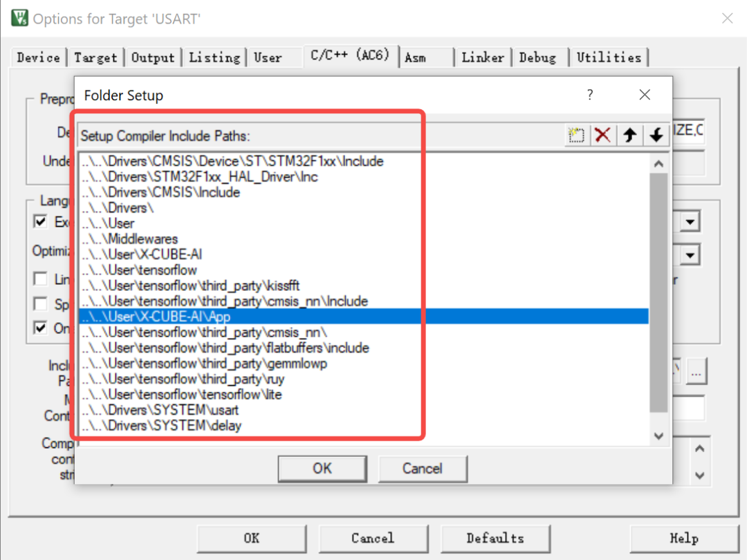Click the red Delete path icon
This screenshot has width=747, height=560.
[602, 136]
